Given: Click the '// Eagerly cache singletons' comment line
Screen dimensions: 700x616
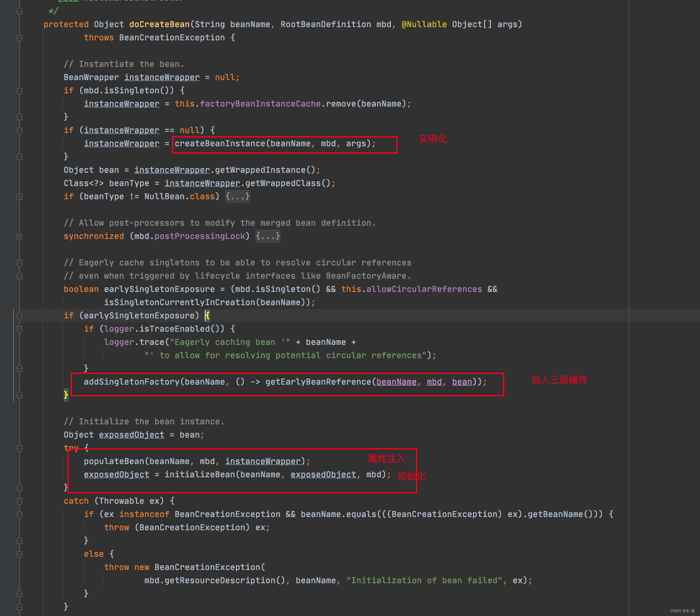Looking at the screenshot, I should [238, 263].
